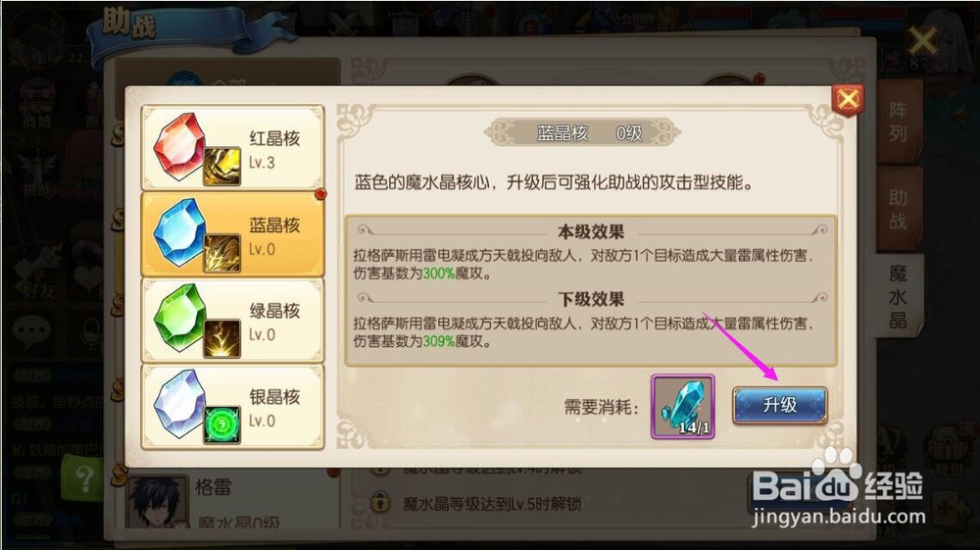Tap the blue core lightning skill icon
Viewport: 980px width, 550px height.
click(221, 253)
